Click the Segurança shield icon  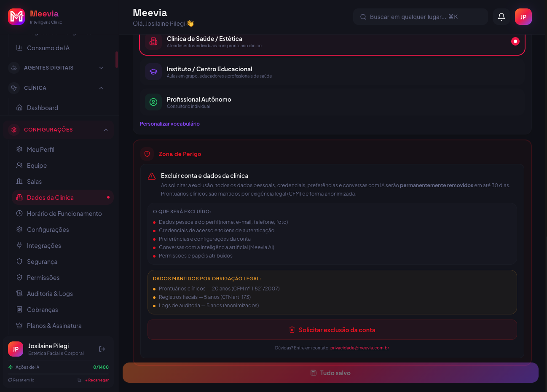click(19, 261)
